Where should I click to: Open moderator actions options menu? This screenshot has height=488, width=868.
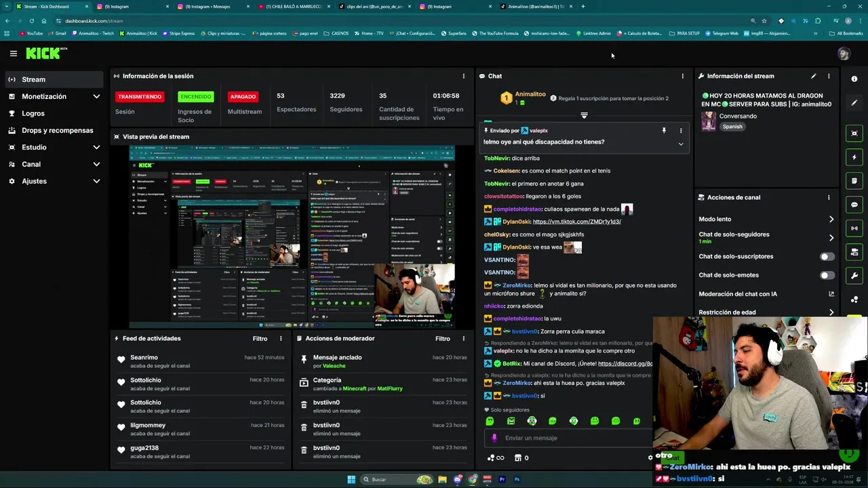click(x=464, y=338)
